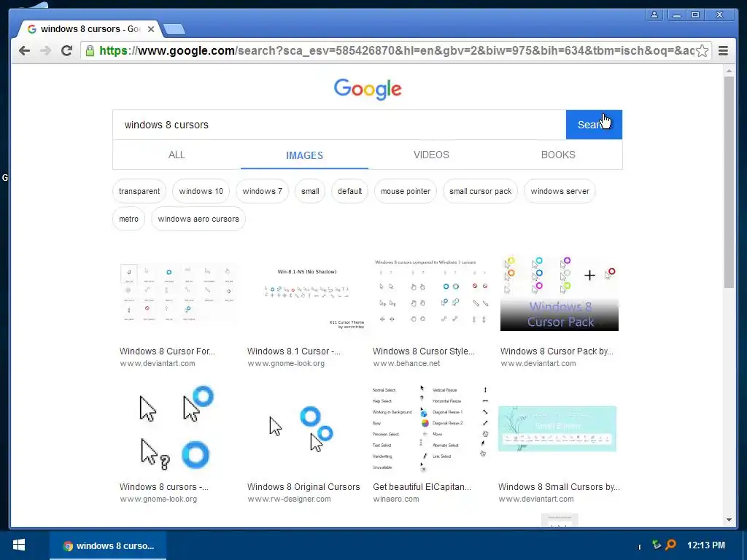Click the Windows 8 Small Cursors by... link
This screenshot has width=747, height=560.
coord(559,486)
